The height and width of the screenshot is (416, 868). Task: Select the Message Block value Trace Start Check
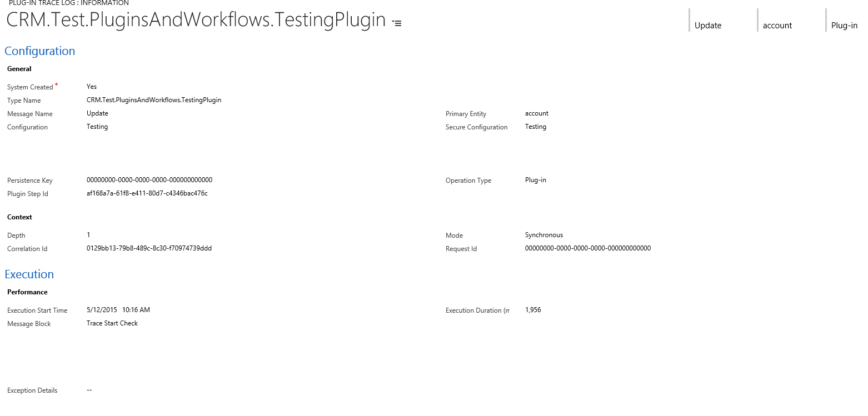(112, 323)
